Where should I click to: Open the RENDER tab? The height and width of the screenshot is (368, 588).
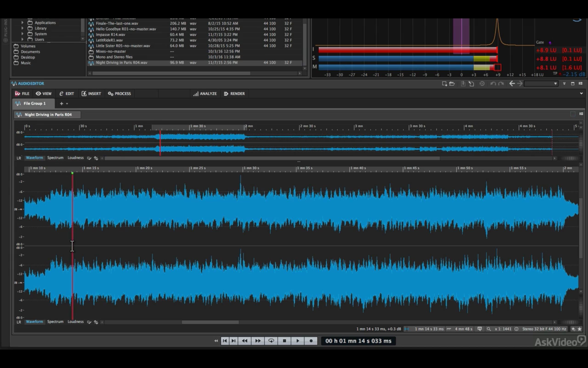tap(234, 94)
